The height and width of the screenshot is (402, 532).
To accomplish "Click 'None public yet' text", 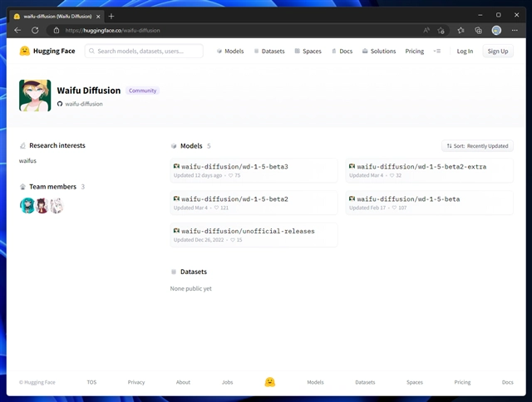I will coord(190,288).
